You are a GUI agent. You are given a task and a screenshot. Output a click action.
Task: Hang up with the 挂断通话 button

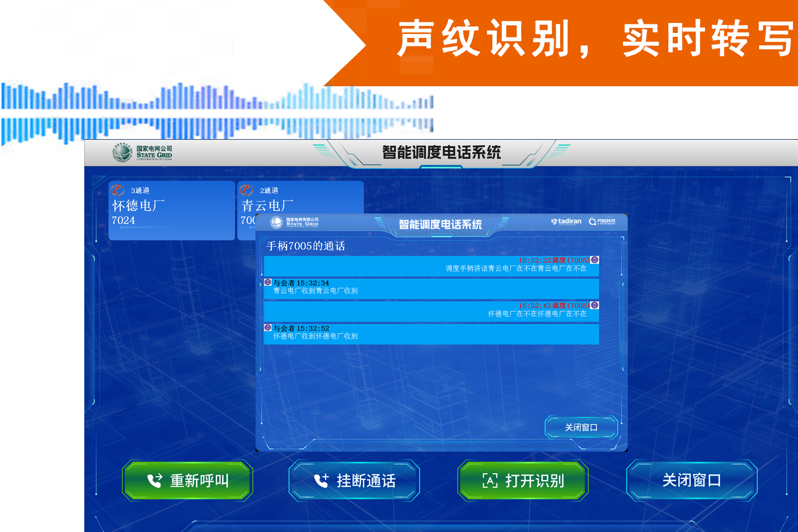tap(354, 480)
